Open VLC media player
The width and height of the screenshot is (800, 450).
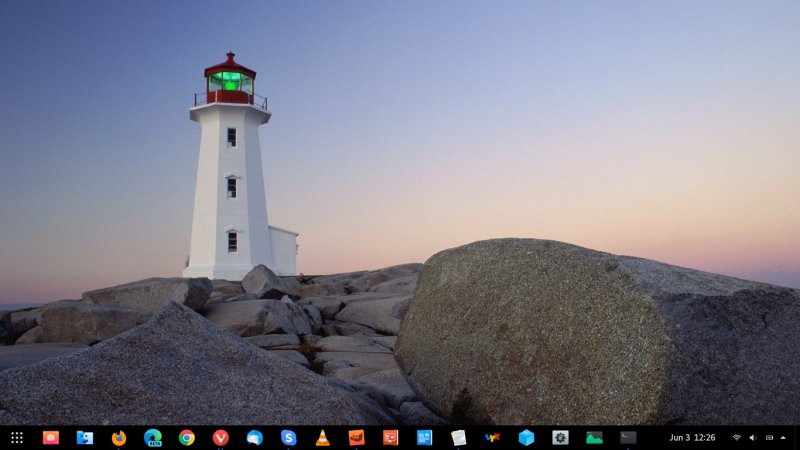[x=322, y=438]
